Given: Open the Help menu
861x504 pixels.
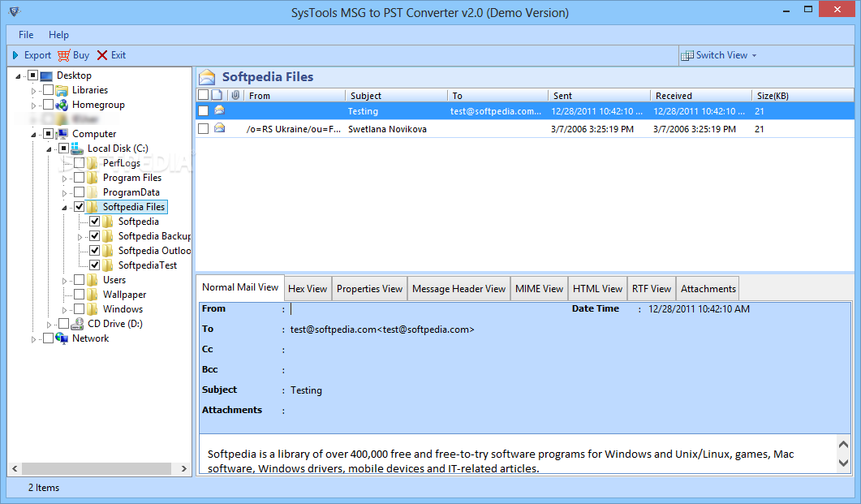Looking at the screenshot, I should coord(58,35).
